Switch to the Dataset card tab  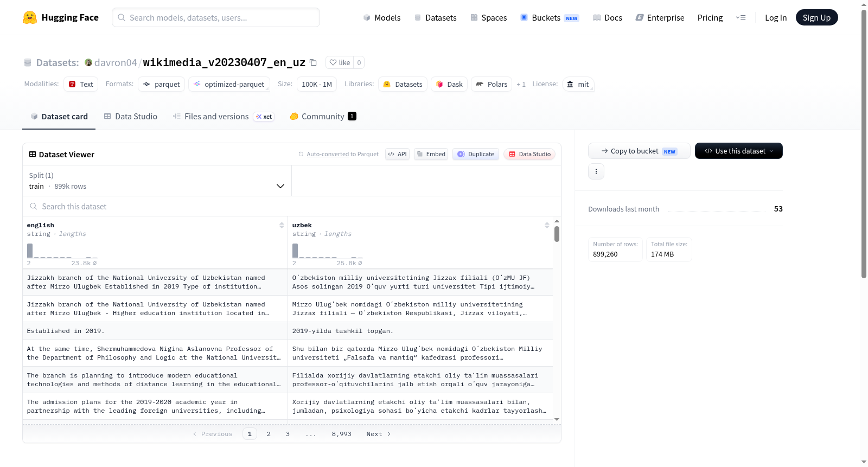coord(59,116)
